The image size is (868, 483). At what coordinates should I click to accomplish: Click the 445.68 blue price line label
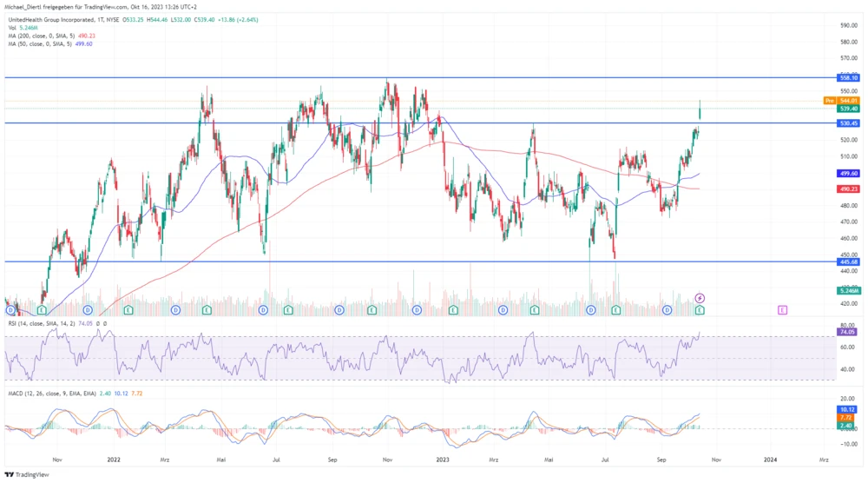click(848, 261)
